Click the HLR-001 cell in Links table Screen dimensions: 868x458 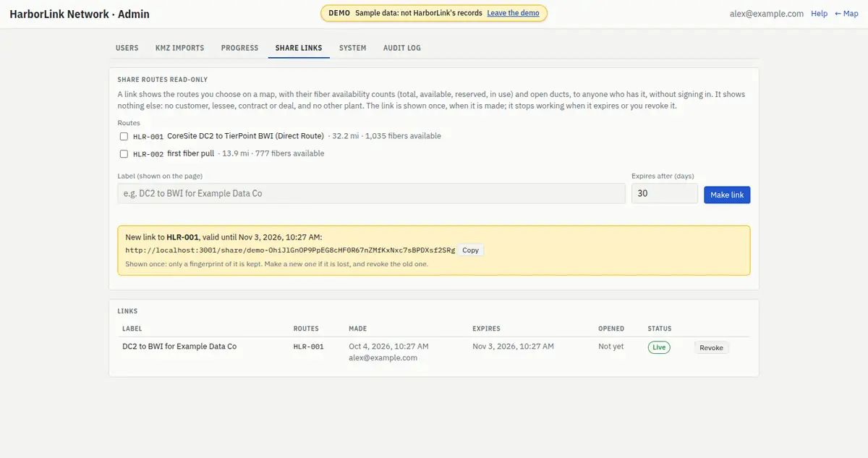(x=309, y=347)
